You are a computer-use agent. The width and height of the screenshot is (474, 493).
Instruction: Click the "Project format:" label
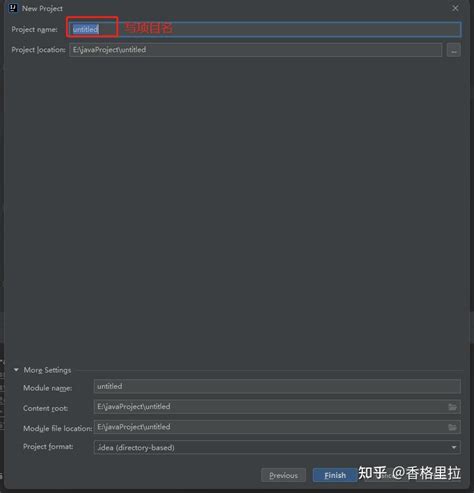(48, 447)
